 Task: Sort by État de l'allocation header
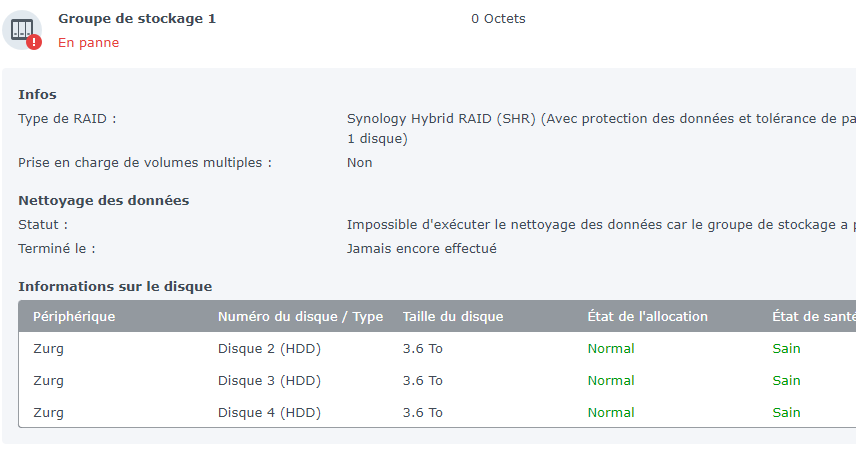pyautogui.click(x=647, y=316)
